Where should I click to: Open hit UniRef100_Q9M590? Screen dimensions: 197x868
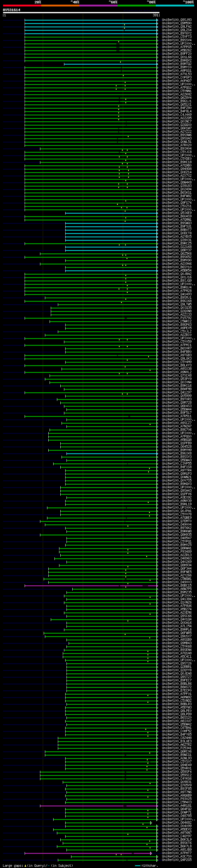coord(177,23)
